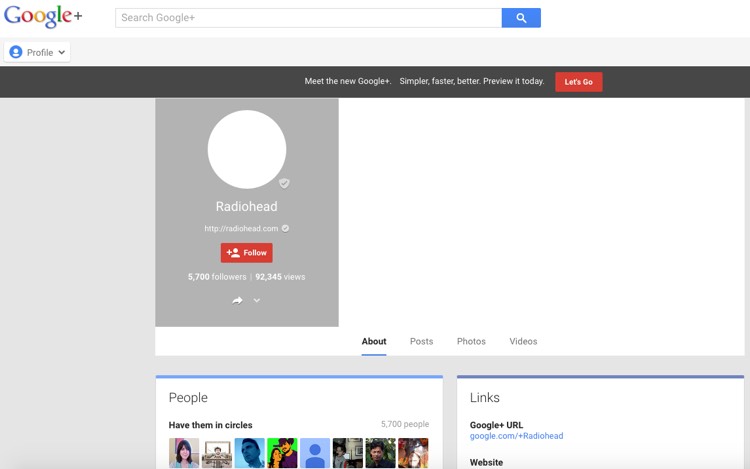Image resolution: width=750 pixels, height=469 pixels.
Task: Click Have them in circles label
Action: coord(210,425)
